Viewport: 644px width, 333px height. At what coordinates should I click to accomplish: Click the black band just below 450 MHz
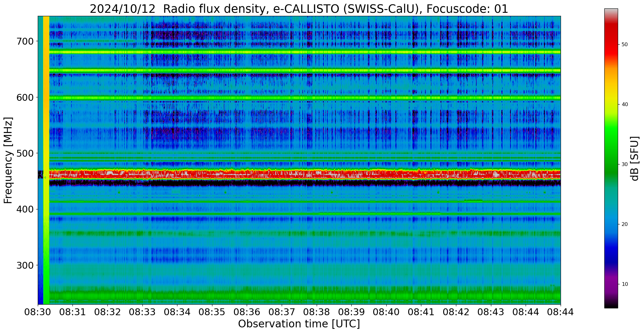(x=305, y=183)
